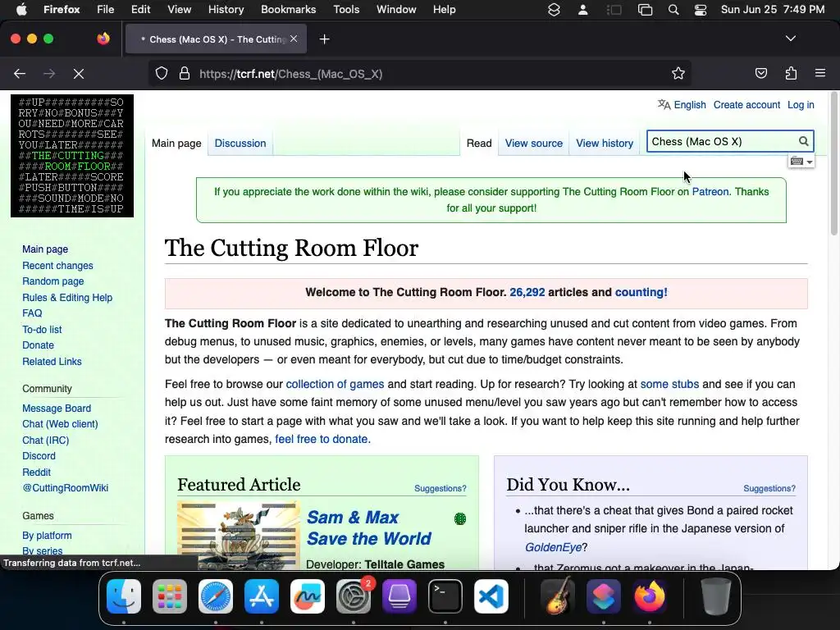Open the collection of games link
The height and width of the screenshot is (630, 840).
tap(335, 384)
